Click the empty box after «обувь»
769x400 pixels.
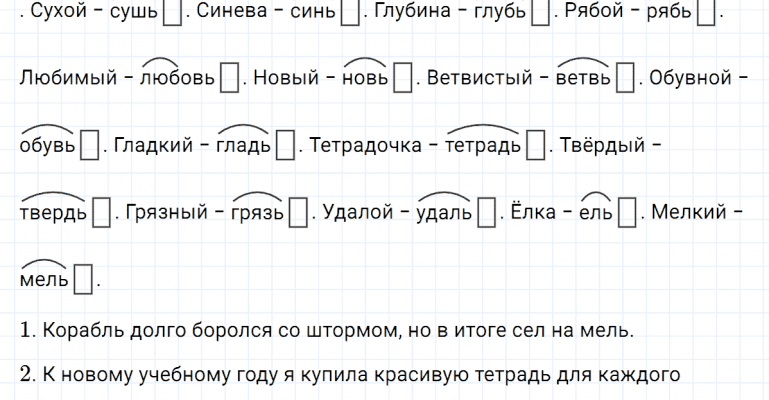coord(90,147)
